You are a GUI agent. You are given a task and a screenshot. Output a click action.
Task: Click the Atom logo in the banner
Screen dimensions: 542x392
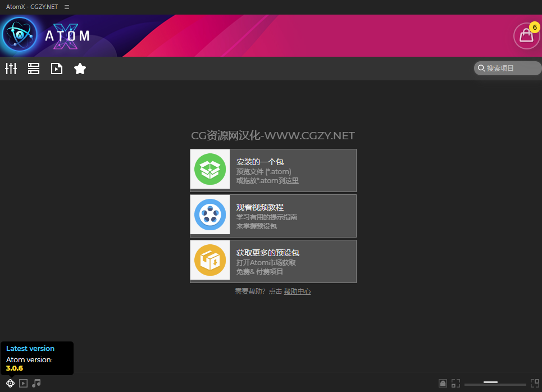(20, 35)
